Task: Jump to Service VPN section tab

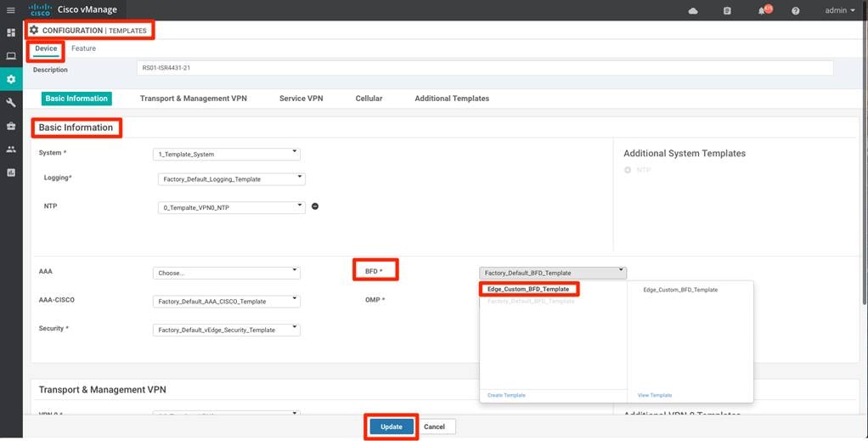Action: click(302, 99)
